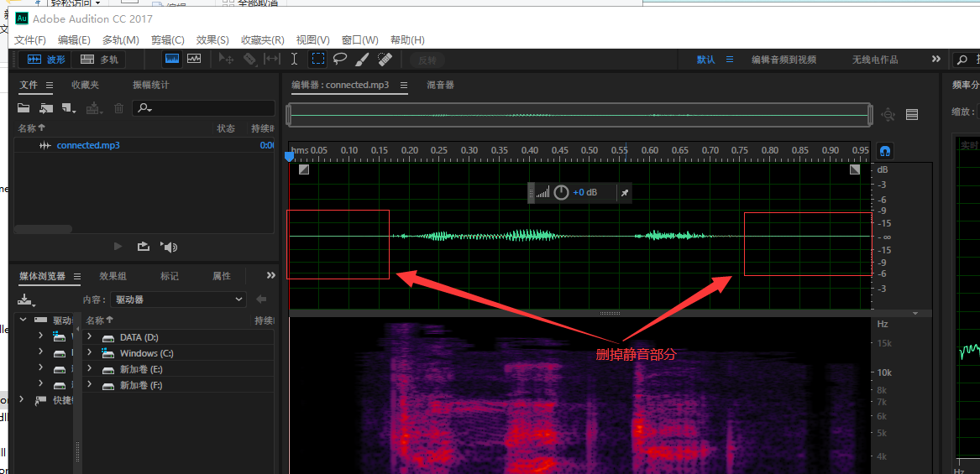This screenshot has width=980, height=474.
Task: Expand the Windows (C:) drive
Action: click(90, 353)
